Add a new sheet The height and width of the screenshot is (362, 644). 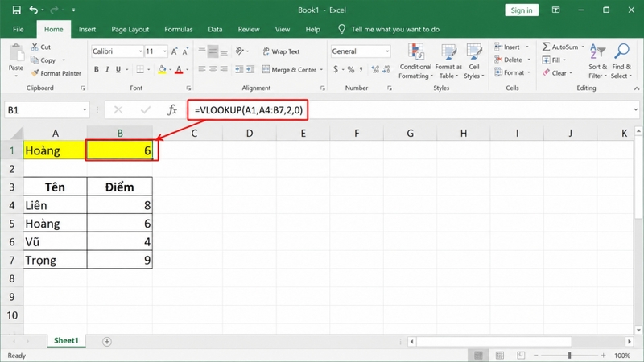(x=107, y=341)
